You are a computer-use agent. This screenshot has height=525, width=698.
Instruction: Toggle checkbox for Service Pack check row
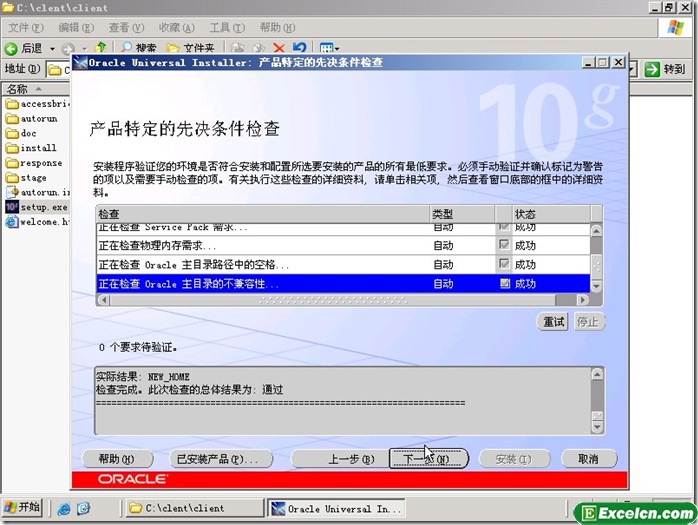tap(504, 227)
